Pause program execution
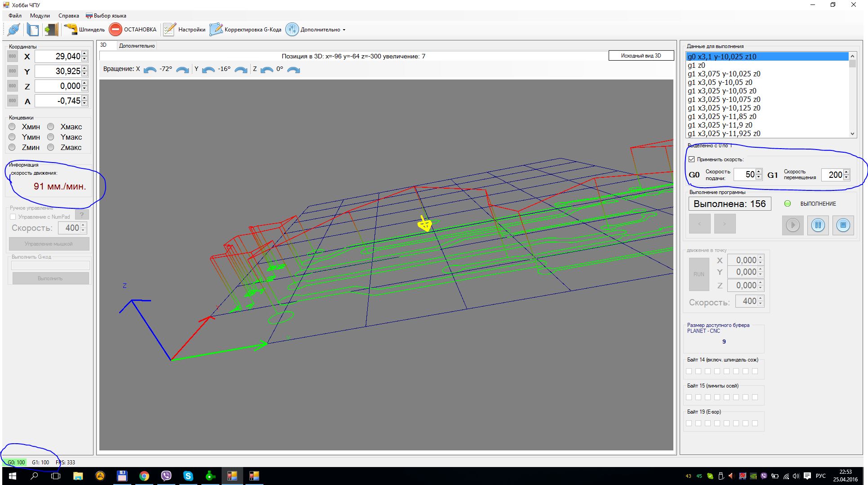Screen dimensions: 868x485 click(x=818, y=225)
